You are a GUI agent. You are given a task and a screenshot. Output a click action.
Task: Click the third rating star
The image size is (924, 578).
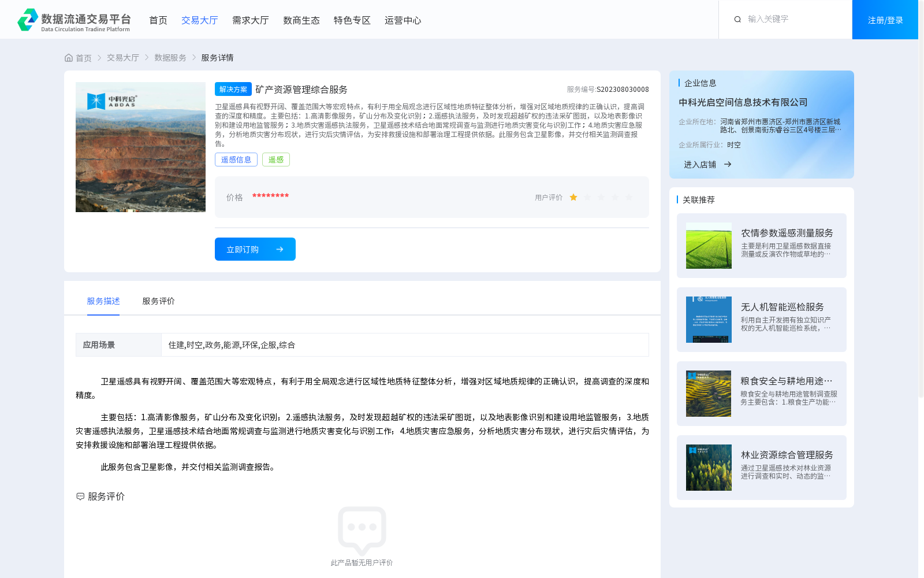tap(601, 197)
